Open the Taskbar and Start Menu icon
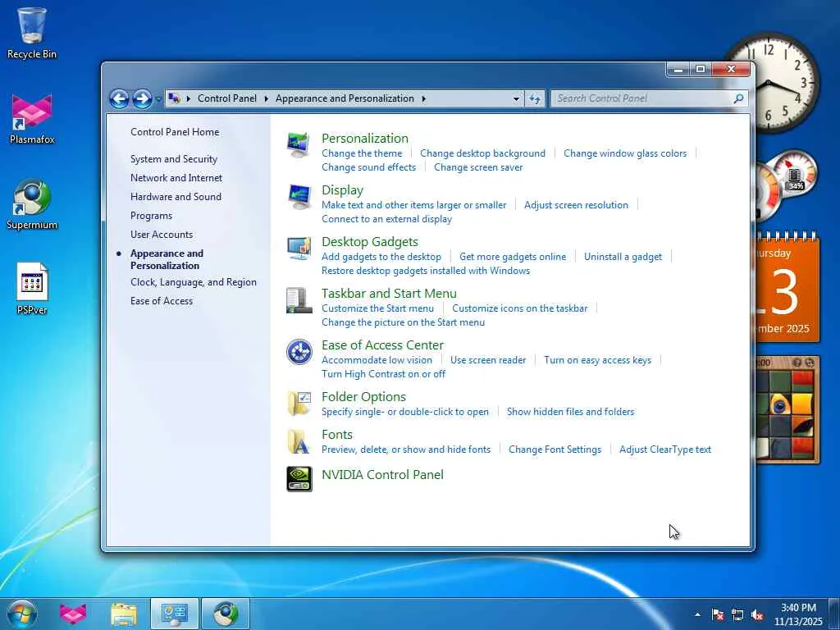This screenshot has width=840, height=630. [299, 300]
